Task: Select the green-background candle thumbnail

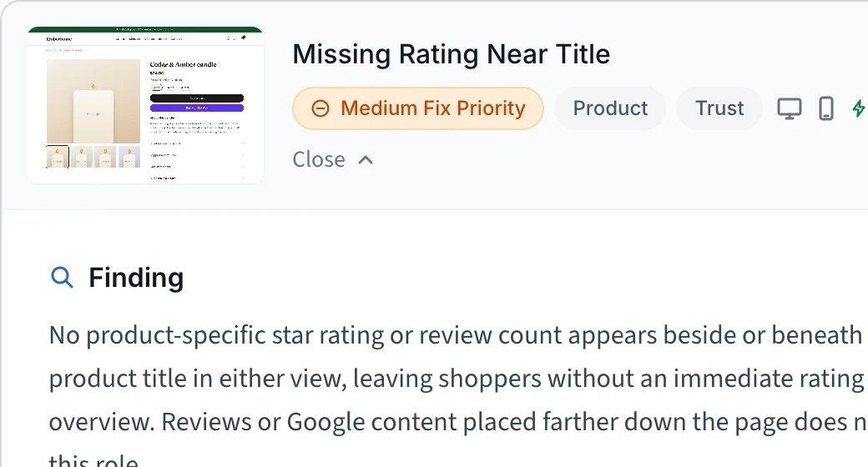Action: pyautogui.click(x=82, y=157)
